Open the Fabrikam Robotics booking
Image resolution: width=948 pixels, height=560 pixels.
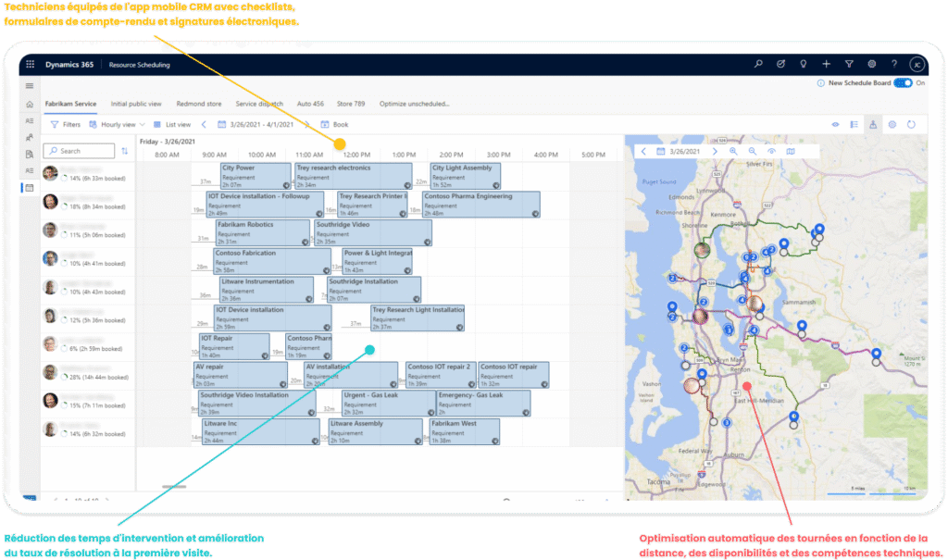[263, 233]
